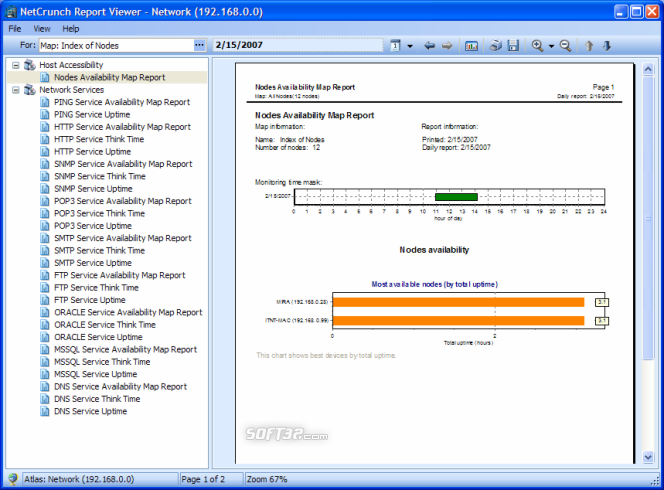Click the ellipsis button for map selection

click(x=199, y=45)
